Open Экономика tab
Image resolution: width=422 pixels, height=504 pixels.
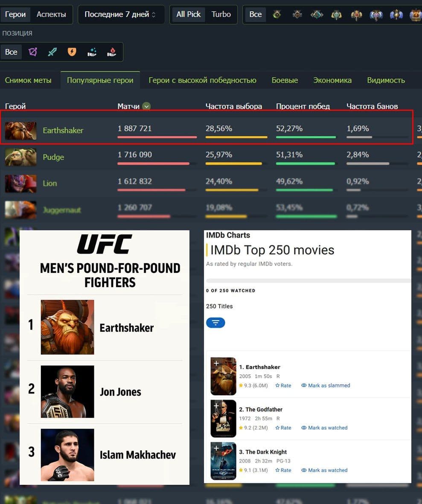point(332,80)
